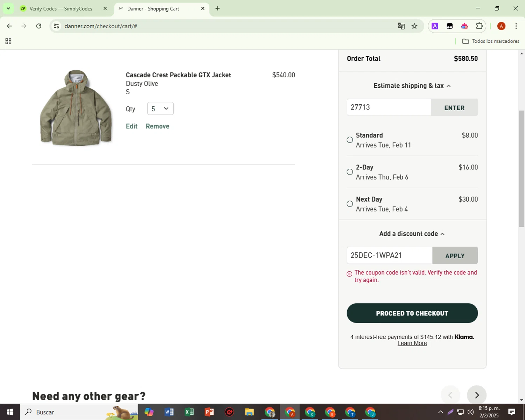Open the extensions puzzle piece menu
Image resolution: width=525 pixels, height=420 pixels.
click(479, 26)
